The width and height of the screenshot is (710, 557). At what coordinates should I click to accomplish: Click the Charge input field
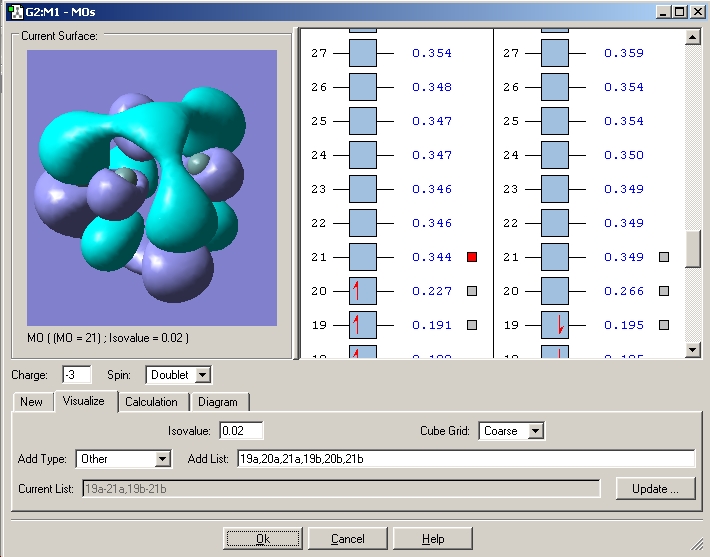[77, 375]
